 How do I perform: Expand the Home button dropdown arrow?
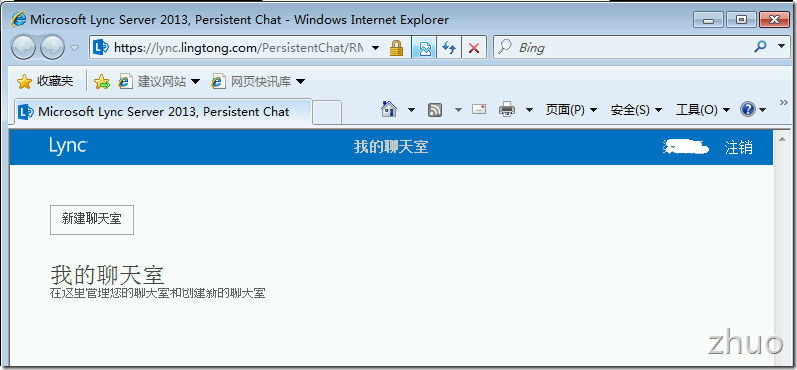coord(411,109)
